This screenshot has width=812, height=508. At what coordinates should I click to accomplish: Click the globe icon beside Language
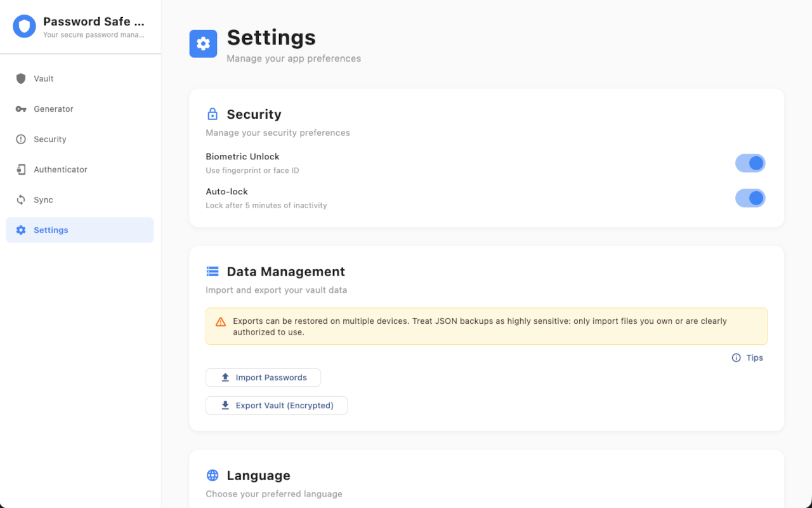pyautogui.click(x=213, y=476)
